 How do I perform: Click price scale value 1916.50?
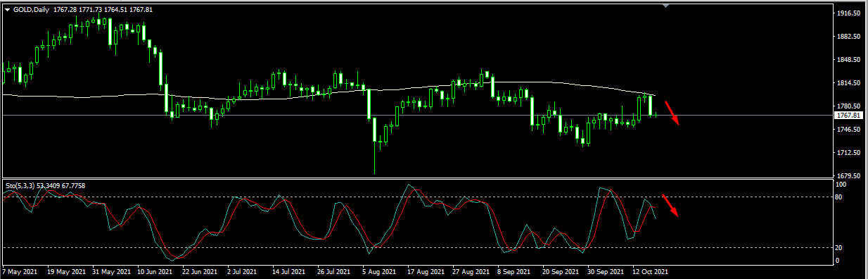coord(849,13)
